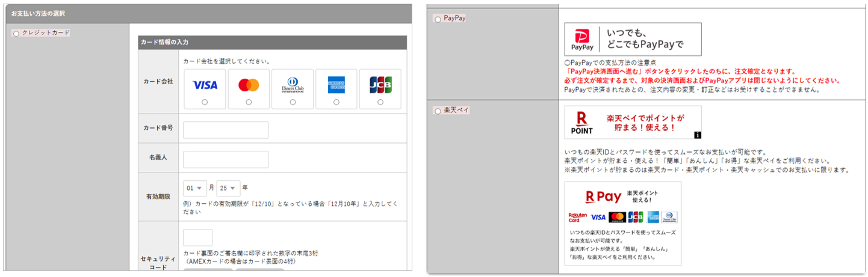Image resolution: width=868 pixels, height=277 pixels.
Task: Click the PayPay logo banner
Action: (x=633, y=40)
